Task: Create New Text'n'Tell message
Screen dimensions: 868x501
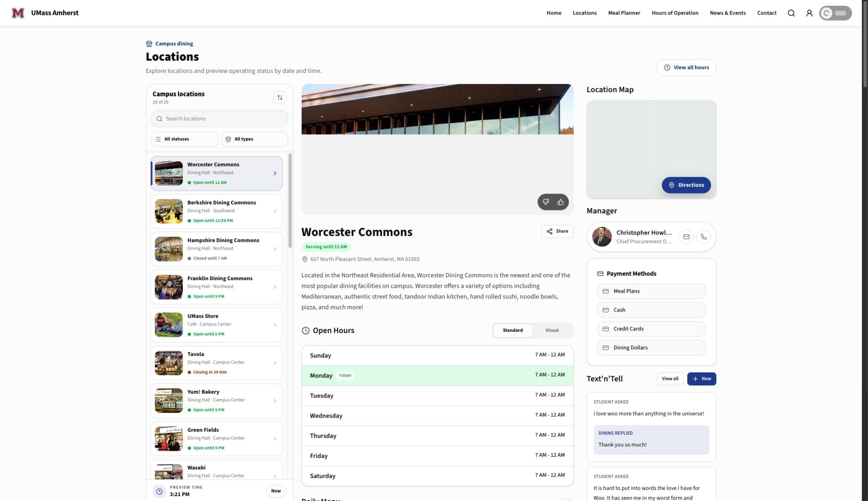Action: point(701,378)
